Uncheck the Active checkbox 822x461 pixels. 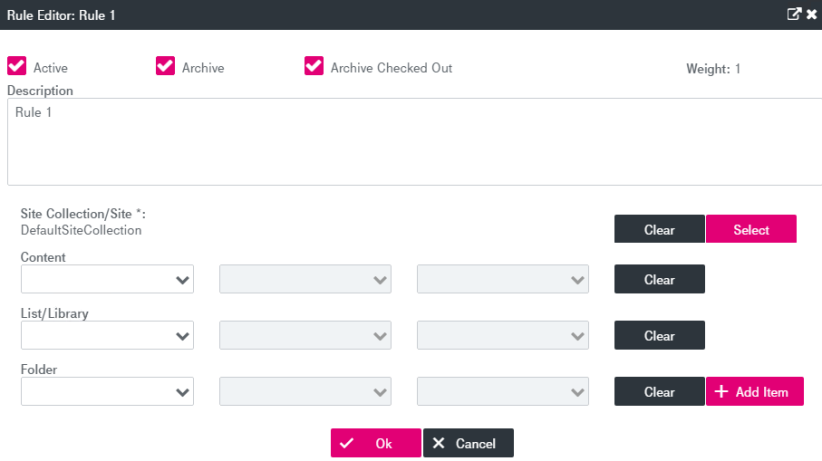[16, 66]
